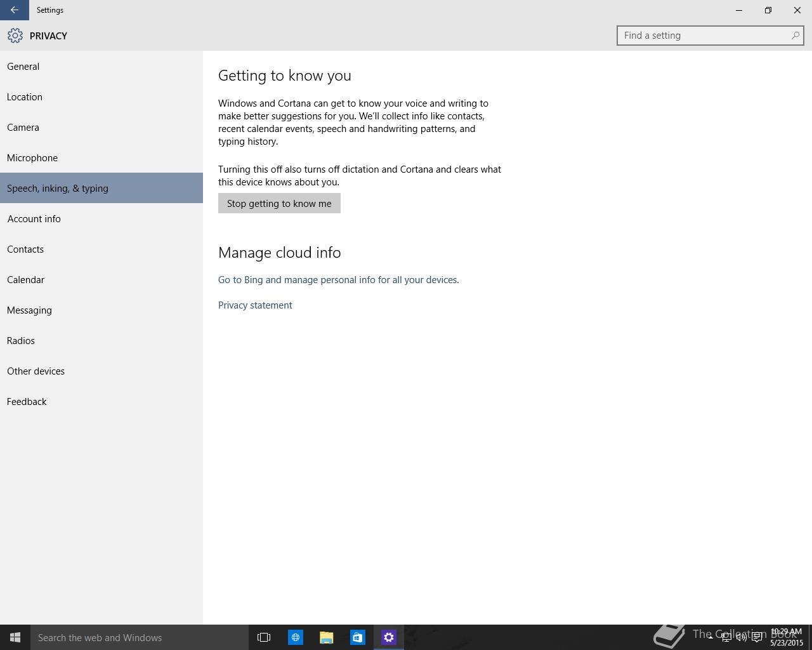Select Speech, inking, & typing

click(101, 188)
